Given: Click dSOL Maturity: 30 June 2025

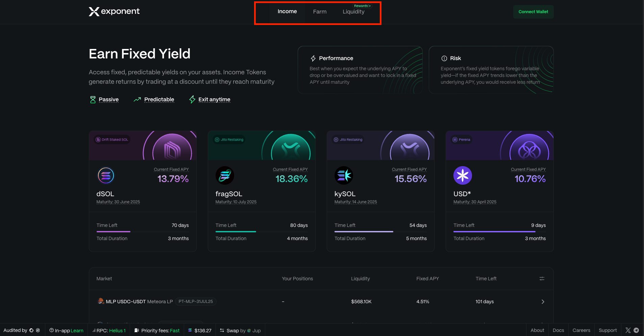Looking at the screenshot, I should coord(118,202).
